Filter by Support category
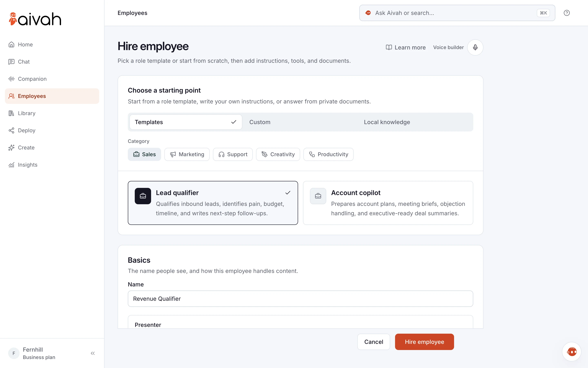The image size is (588, 368). tap(233, 154)
